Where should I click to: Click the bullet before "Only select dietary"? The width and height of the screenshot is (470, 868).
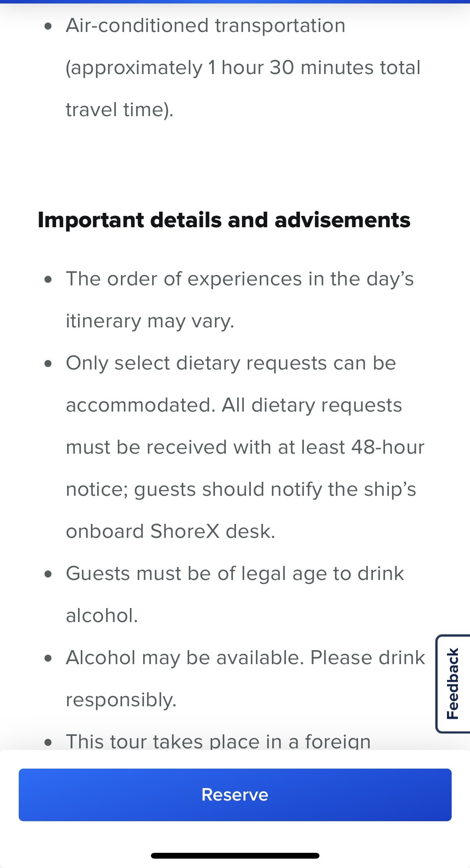pyautogui.click(x=48, y=364)
